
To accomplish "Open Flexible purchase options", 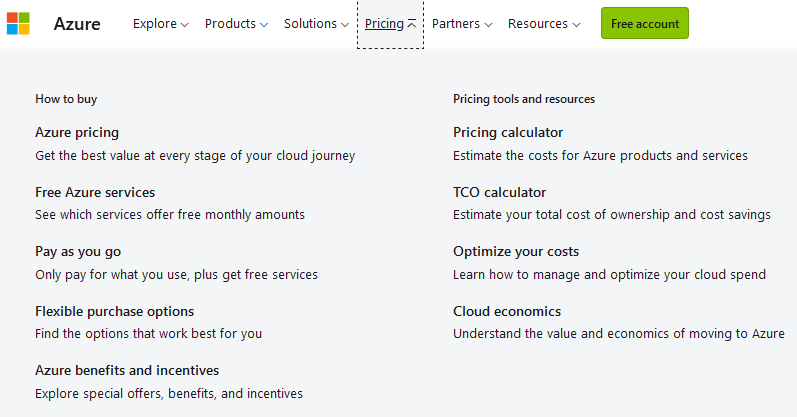I will click(x=114, y=311).
